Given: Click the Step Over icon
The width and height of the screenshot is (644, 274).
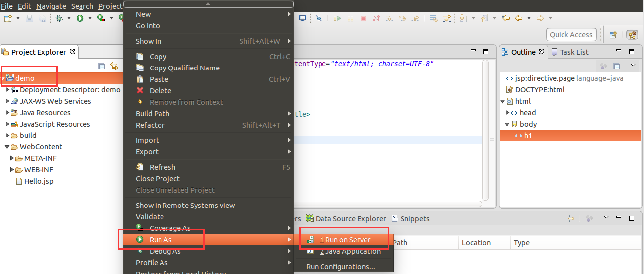Looking at the screenshot, I should coord(402,18).
